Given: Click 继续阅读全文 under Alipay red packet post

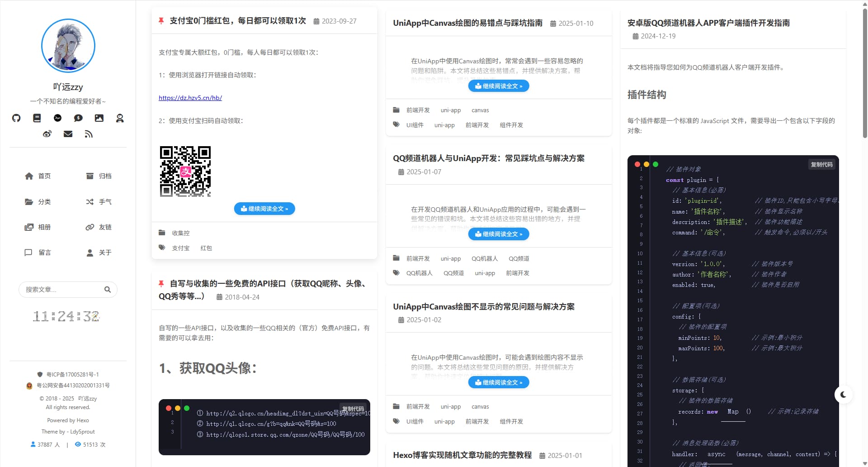Looking at the screenshot, I should click(x=264, y=209).
